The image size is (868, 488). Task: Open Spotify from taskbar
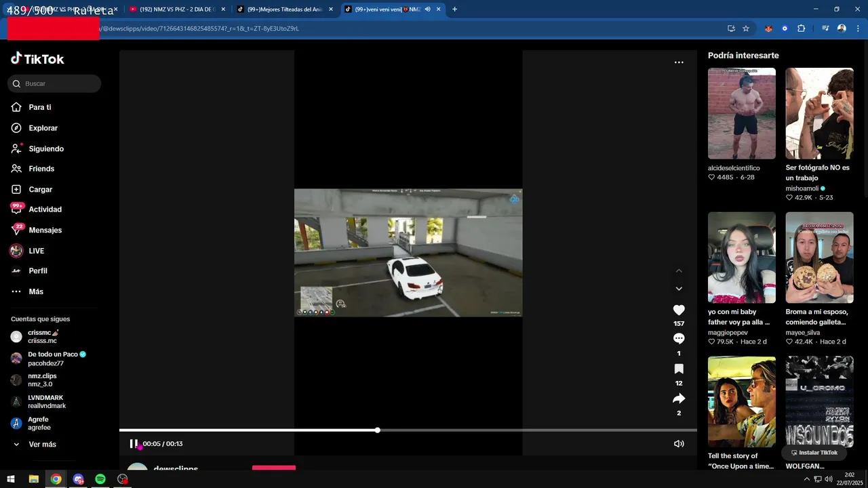(100, 479)
